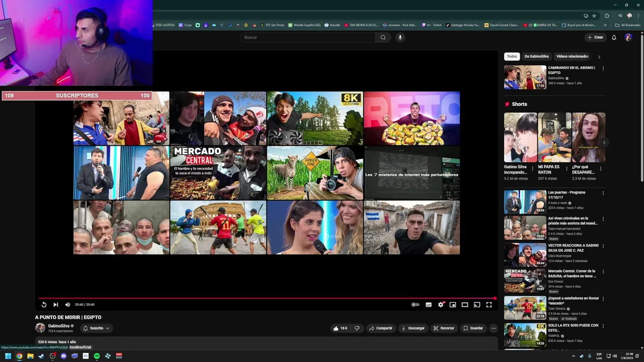Open options for Las puertas Programa video

click(x=603, y=193)
